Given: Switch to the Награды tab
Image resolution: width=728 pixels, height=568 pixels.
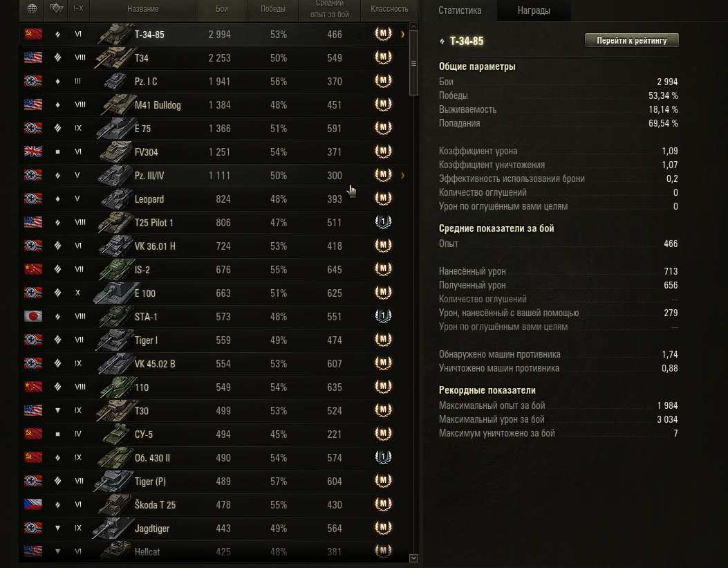Looking at the screenshot, I should [x=534, y=10].
